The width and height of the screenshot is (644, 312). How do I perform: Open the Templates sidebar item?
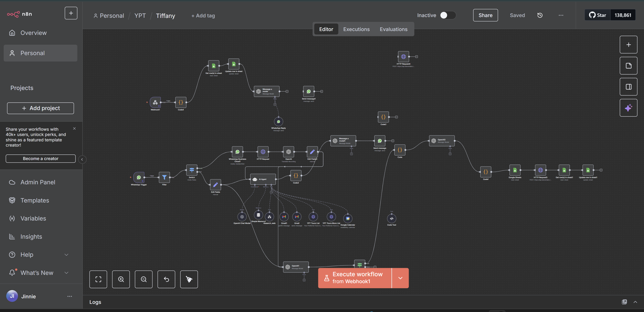pos(35,200)
